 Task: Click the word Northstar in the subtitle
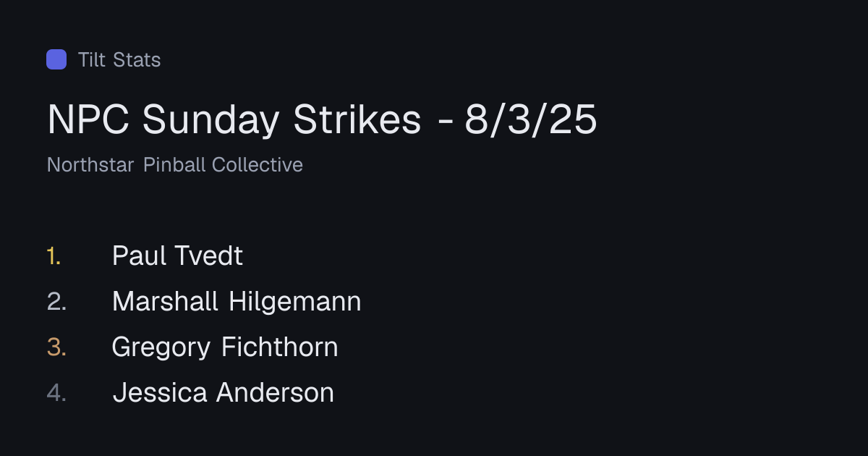pos(90,165)
